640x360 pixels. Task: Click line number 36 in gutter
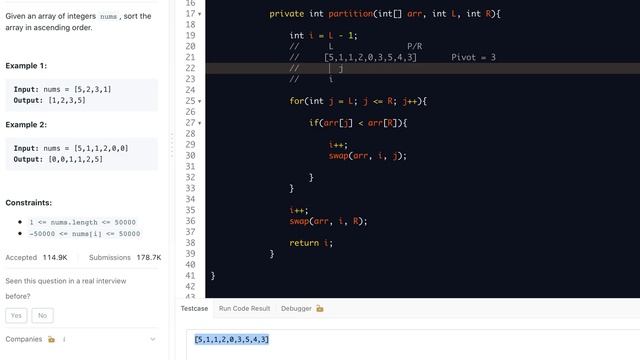point(190,221)
